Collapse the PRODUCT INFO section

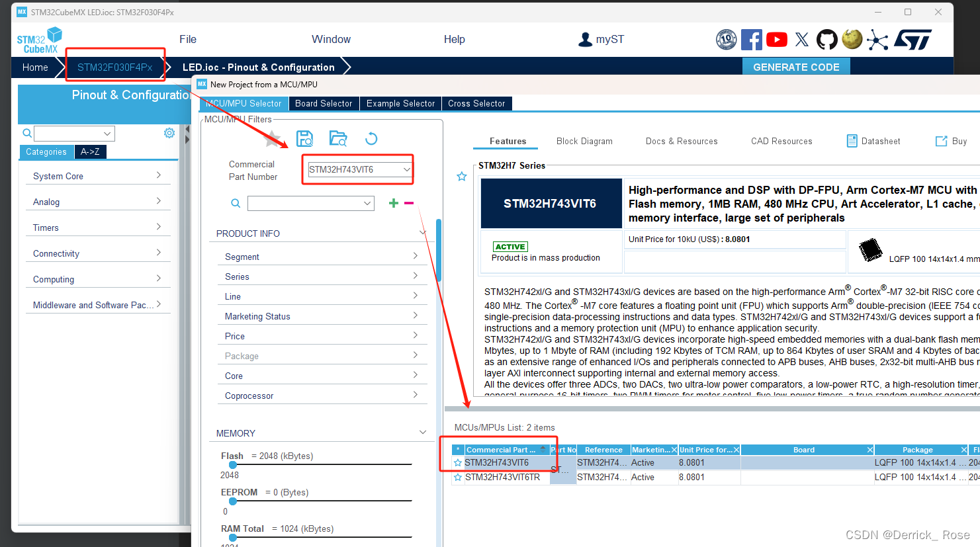point(423,233)
